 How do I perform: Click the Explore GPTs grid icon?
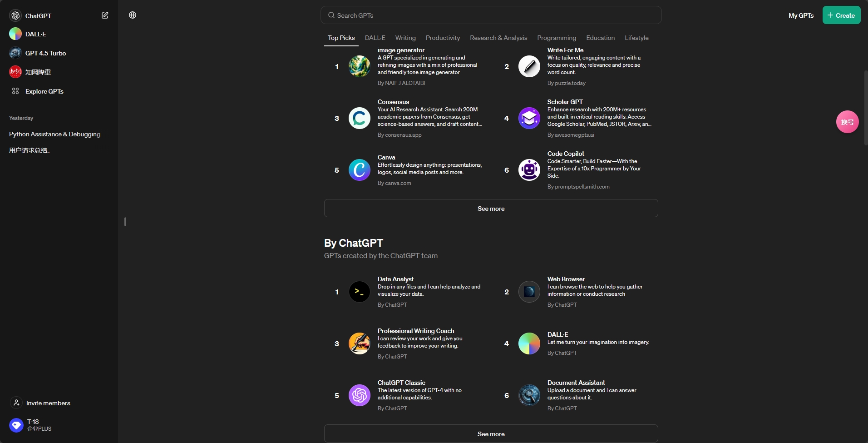(15, 91)
